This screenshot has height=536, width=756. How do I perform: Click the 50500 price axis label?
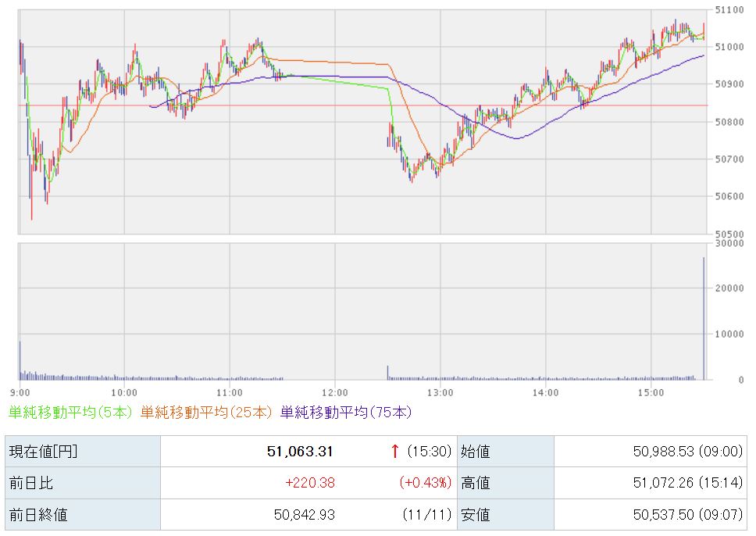click(728, 234)
